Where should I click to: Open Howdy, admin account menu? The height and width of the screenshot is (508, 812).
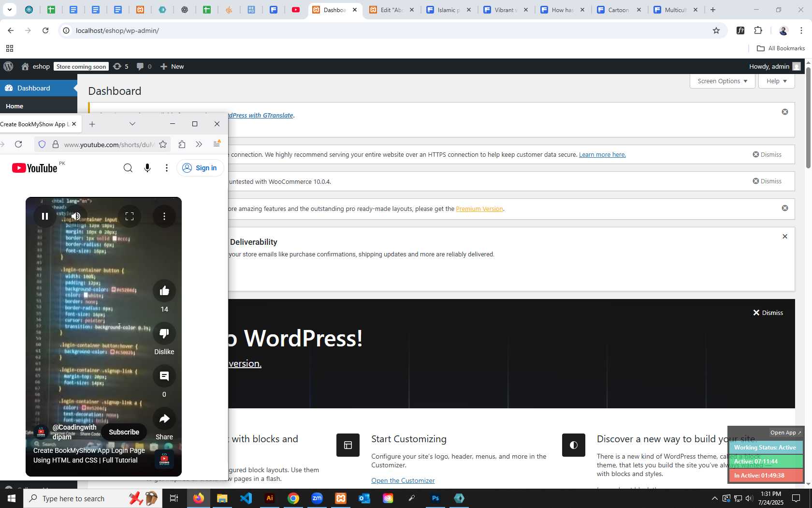click(x=775, y=66)
